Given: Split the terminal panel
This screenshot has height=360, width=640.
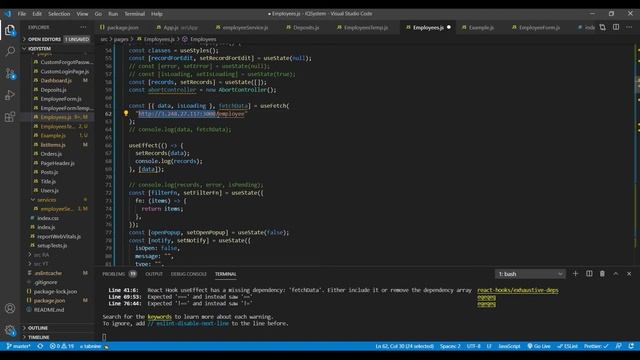Looking at the screenshot, I should tap(589, 273).
